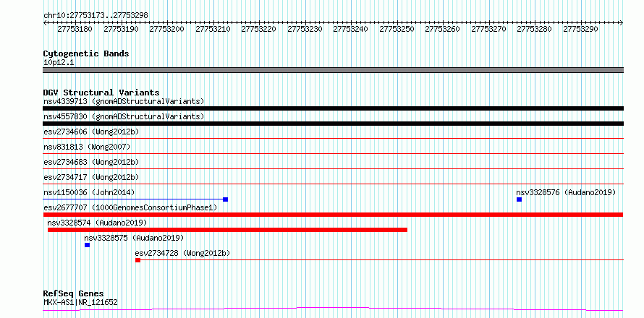This screenshot has height=318, width=644.
Task: Click the gray 10p12.1 cytogenetic band bar
Action: tap(333, 70)
